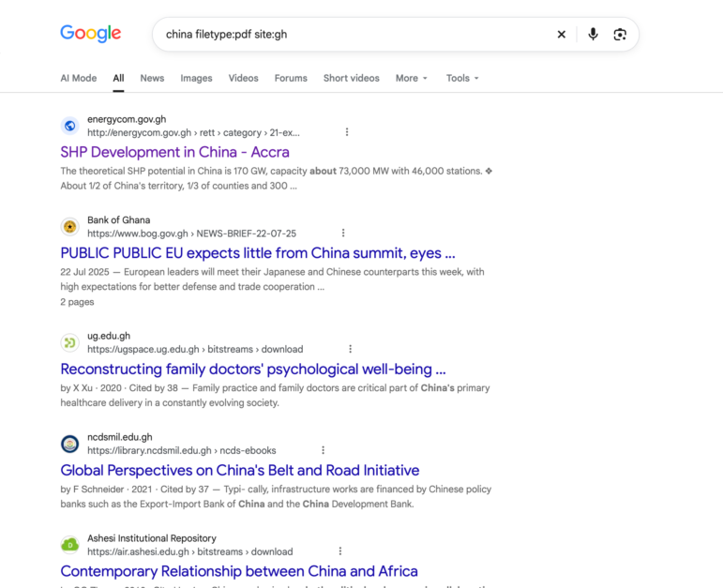
Task: Click the energycom.gov.gh site name
Action: [127, 119]
